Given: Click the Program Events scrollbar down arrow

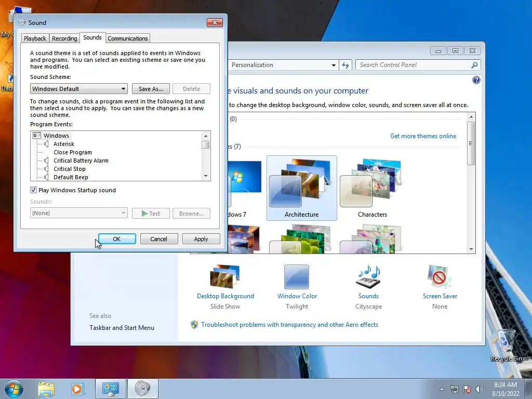Looking at the screenshot, I should tap(206, 177).
